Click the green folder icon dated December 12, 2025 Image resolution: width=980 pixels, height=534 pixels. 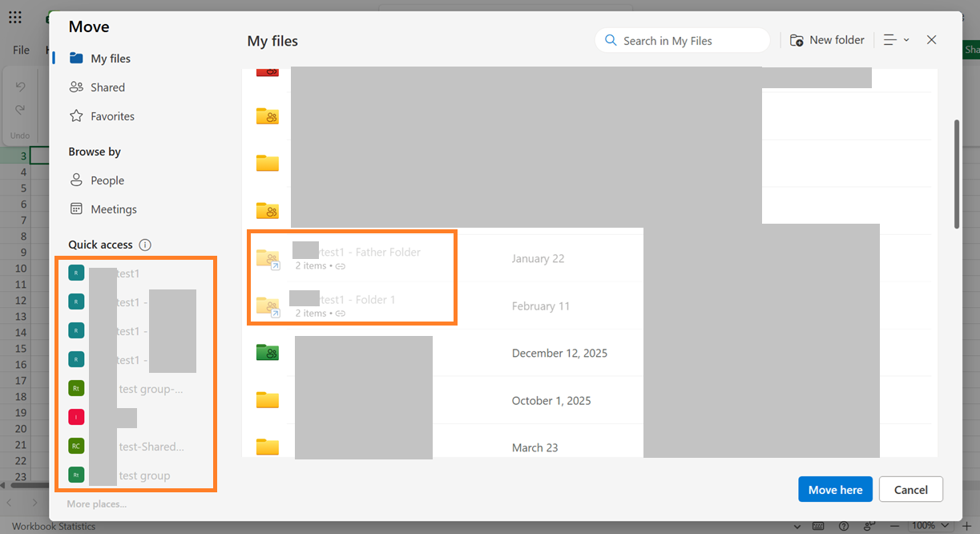click(267, 353)
